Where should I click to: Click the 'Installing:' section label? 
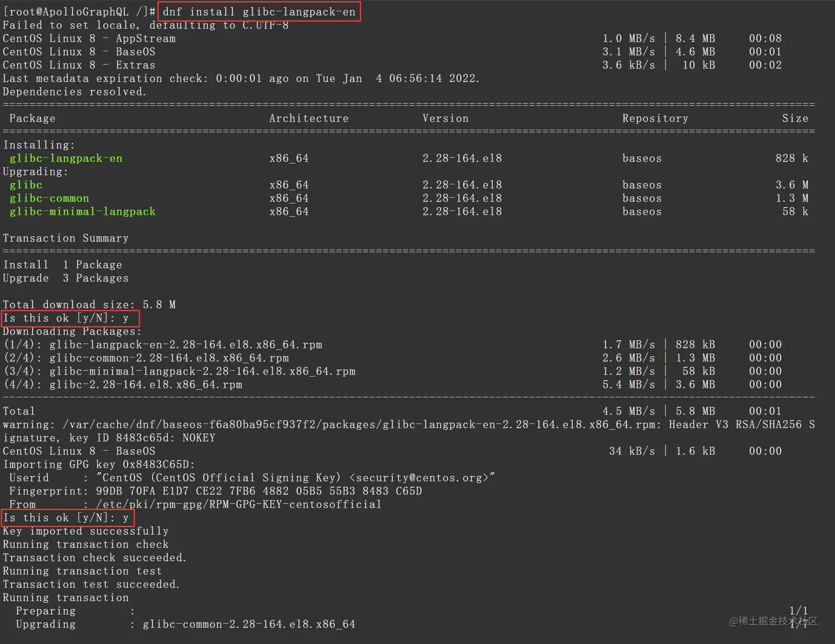tap(39, 145)
